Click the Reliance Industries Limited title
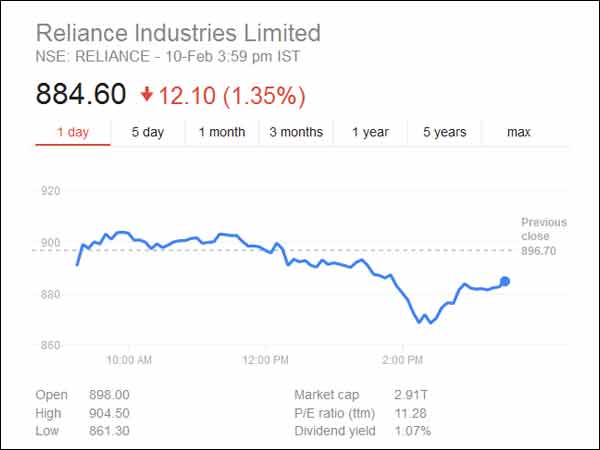600x450 pixels. pos(178,33)
